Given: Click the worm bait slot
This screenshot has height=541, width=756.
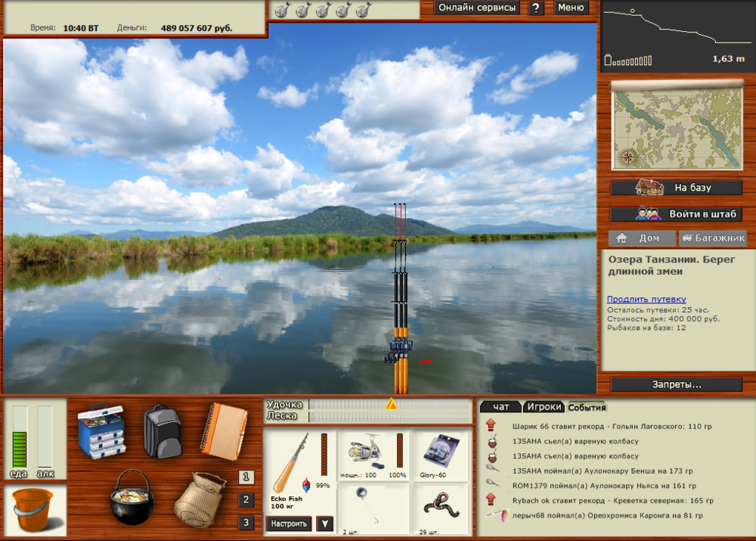Looking at the screenshot, I should [439, 508].
